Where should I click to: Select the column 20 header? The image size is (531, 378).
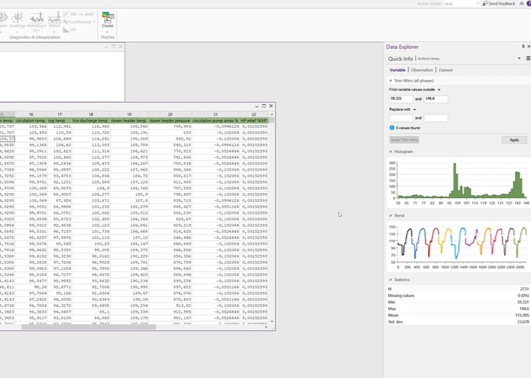coord(170,114)
